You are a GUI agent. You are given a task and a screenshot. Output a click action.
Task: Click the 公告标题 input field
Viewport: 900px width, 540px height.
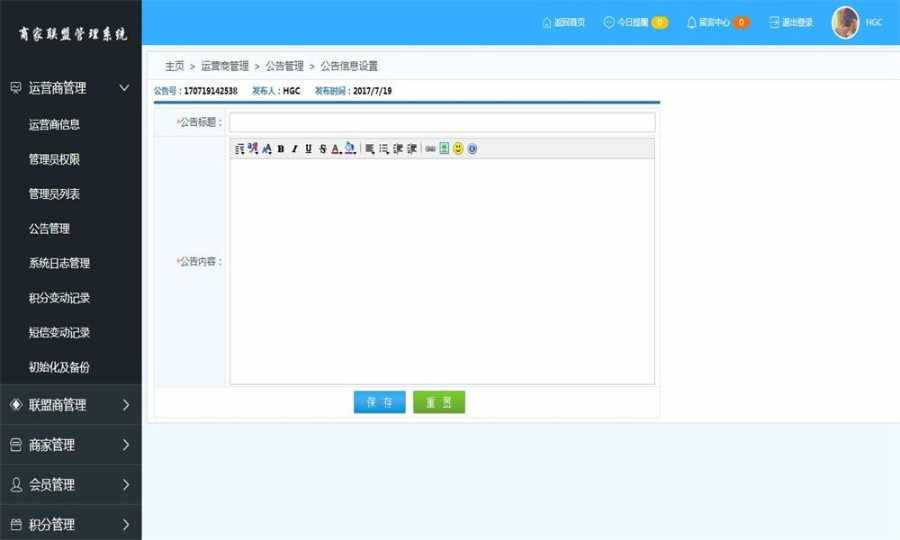(x=442, y=122)
